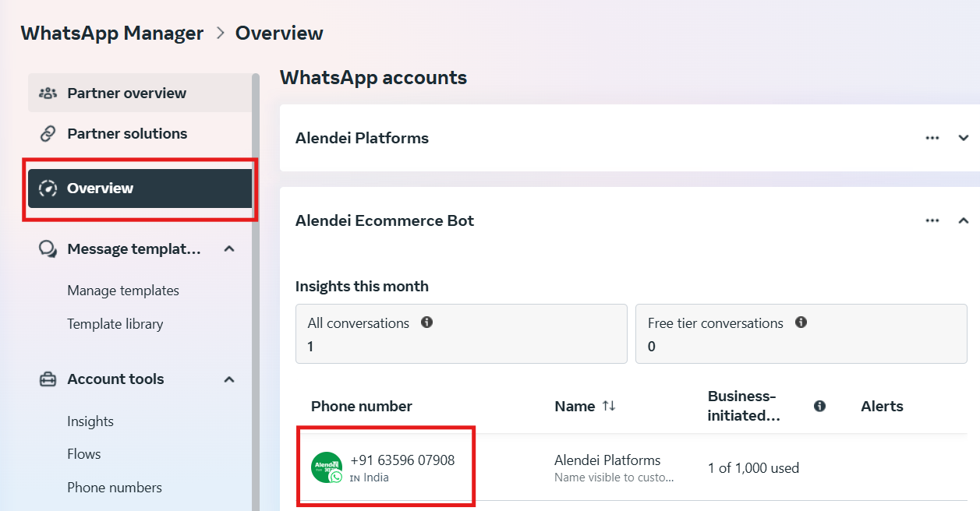Click the Name column header

575,406
